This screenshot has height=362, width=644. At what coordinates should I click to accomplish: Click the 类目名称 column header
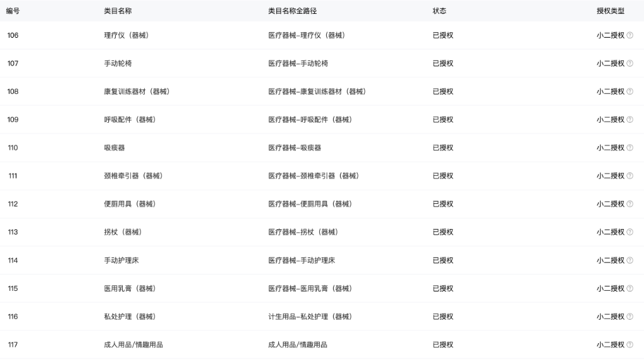[x=118, y=11]
